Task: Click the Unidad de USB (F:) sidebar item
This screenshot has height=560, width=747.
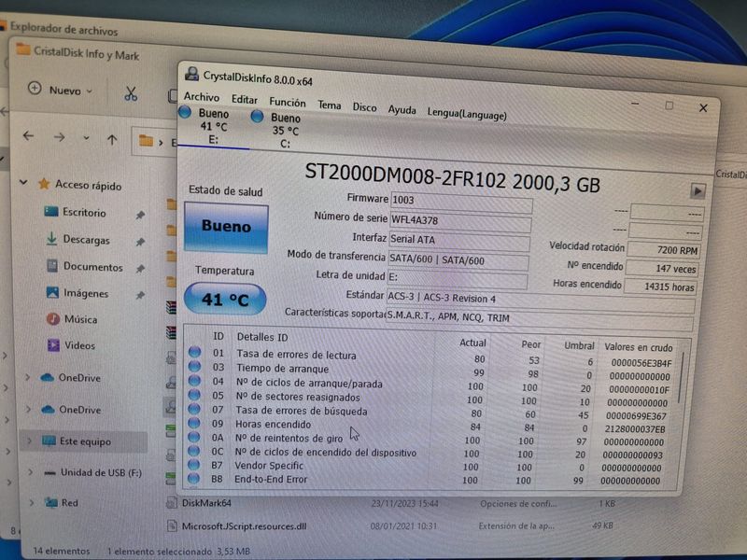Action: tap(101, 472)
